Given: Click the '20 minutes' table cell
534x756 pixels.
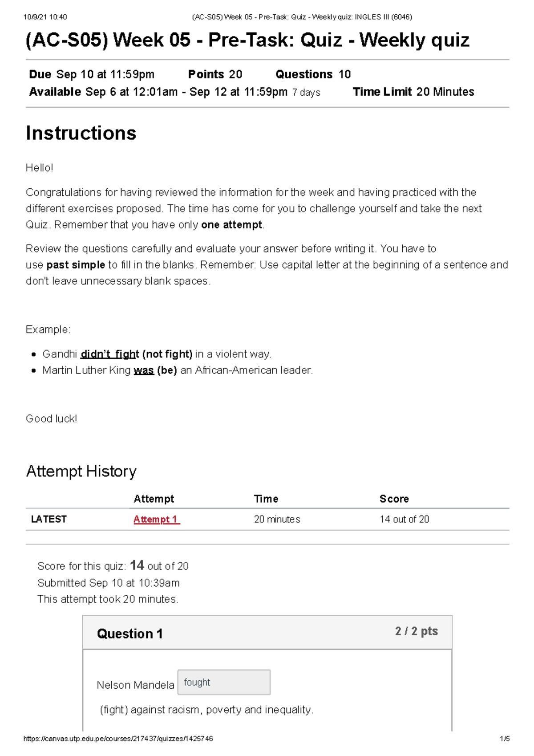Looking at the screenshot, I should coord(277,519).
